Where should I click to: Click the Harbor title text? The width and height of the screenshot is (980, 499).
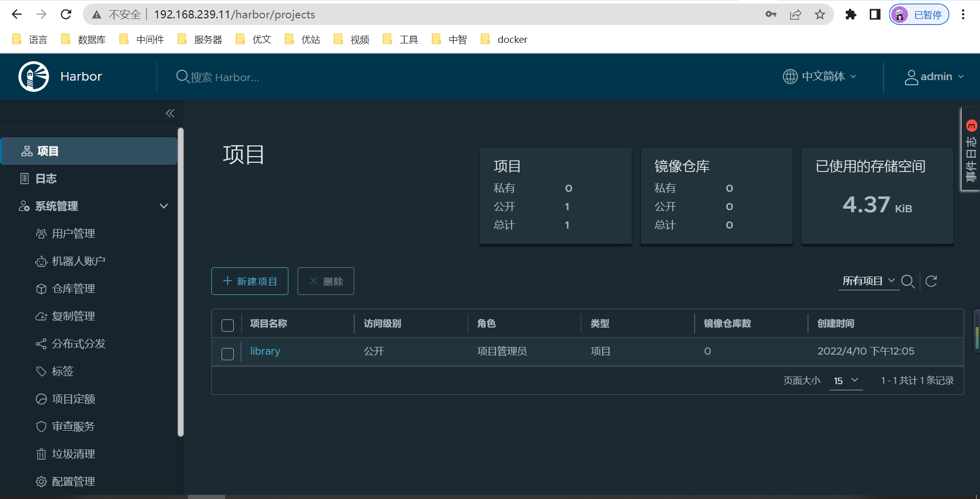[x=81, y=77]
